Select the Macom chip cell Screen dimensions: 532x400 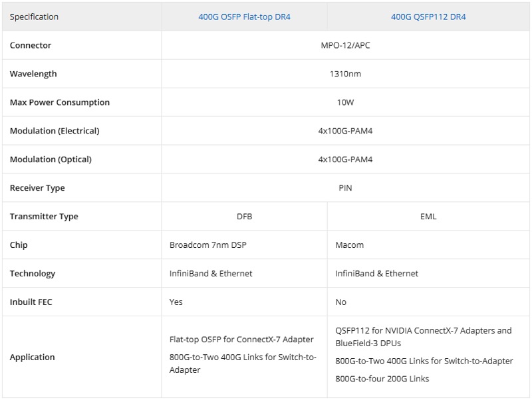coord(350,245)
